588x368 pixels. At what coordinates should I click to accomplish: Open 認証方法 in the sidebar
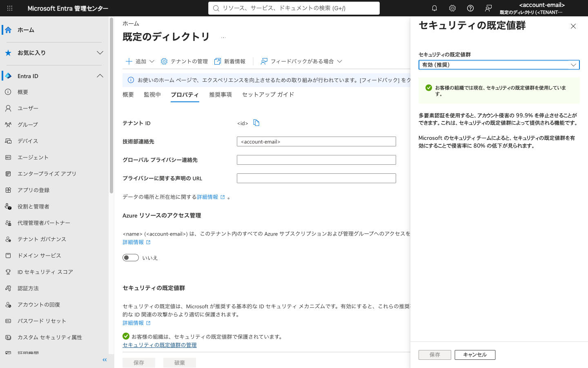(x=54, y=288)
